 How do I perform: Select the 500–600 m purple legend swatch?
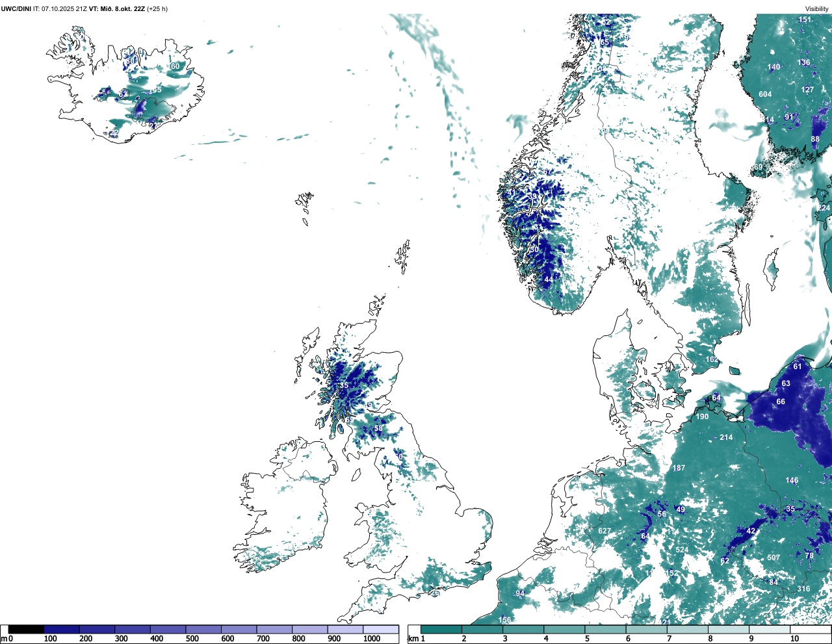pyautogui.click(x=203, y=629)
